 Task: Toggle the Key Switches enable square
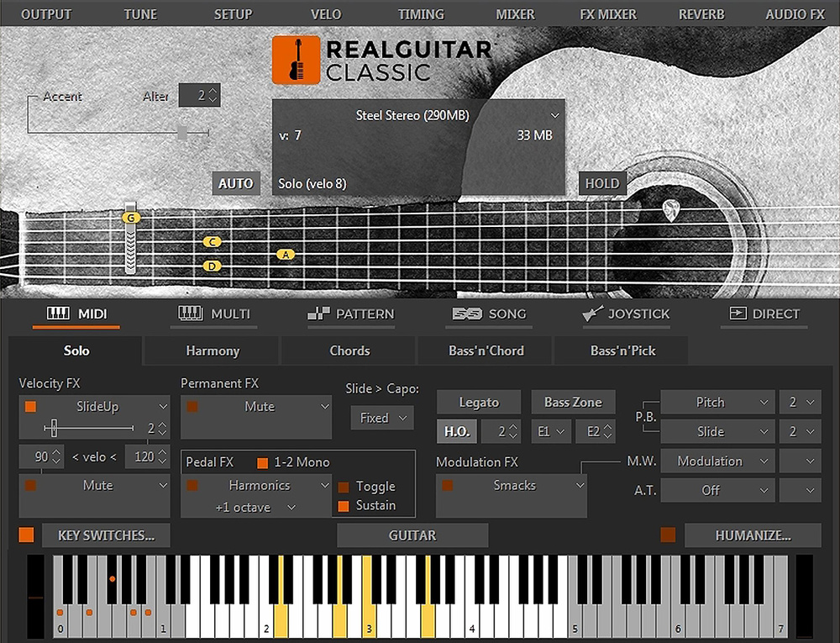coord(26,535)
